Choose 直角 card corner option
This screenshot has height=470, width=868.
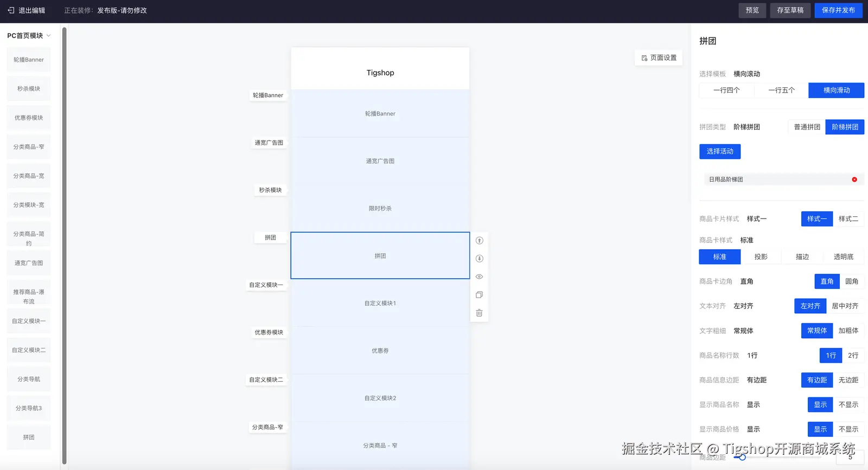[x=827, y=281]
